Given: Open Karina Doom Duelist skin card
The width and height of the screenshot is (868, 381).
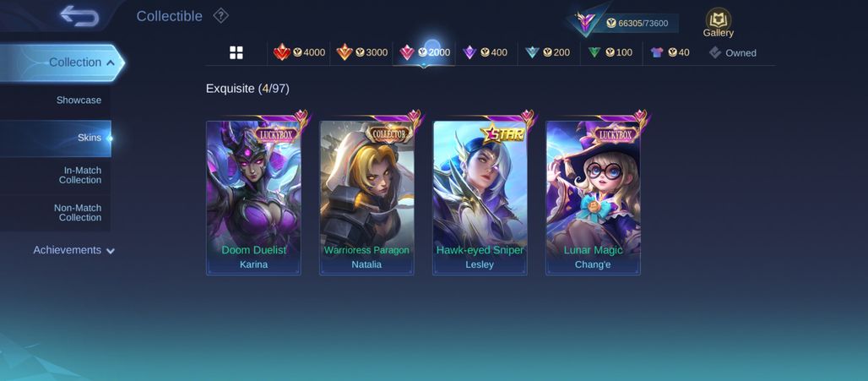Looking at the screenshot, I should click(253, 198).
